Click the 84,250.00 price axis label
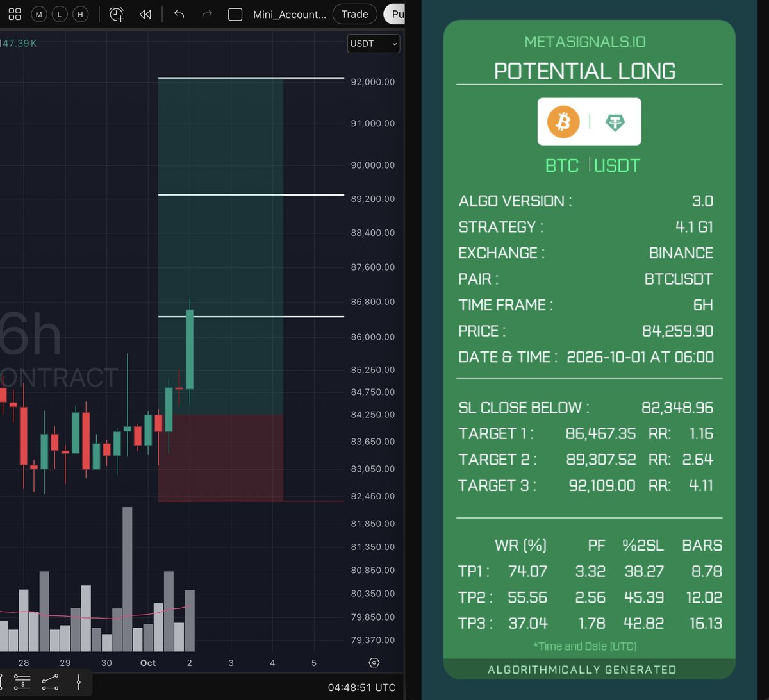 372,414
